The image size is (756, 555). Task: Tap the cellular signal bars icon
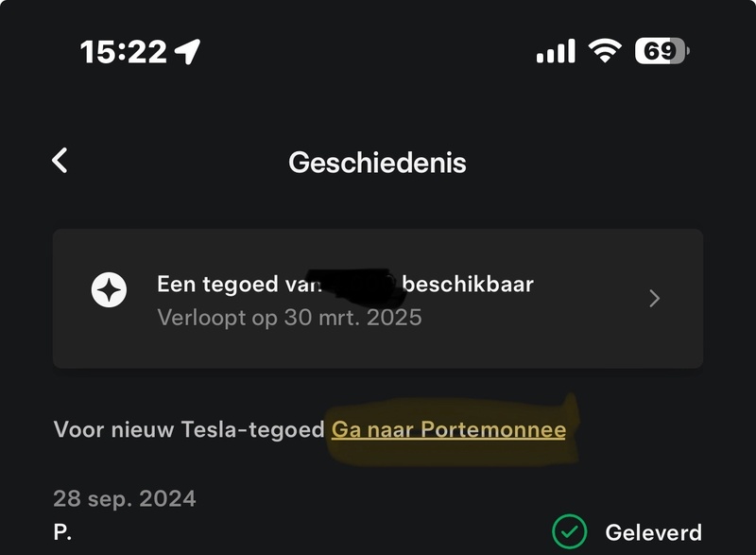556,51
